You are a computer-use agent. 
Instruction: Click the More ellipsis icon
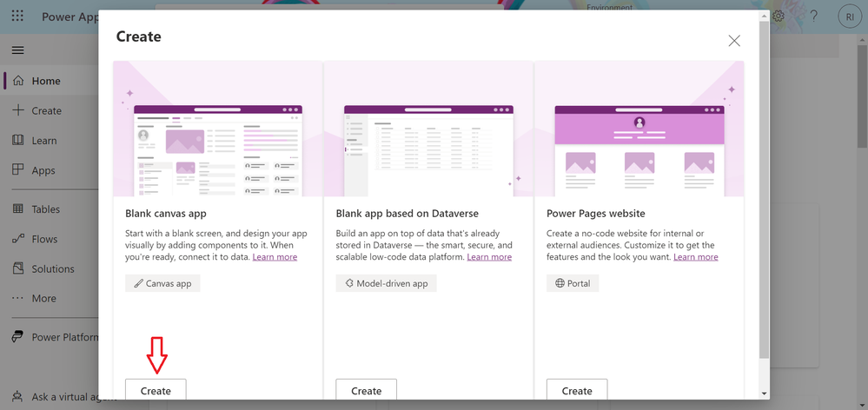pos(18,298)
